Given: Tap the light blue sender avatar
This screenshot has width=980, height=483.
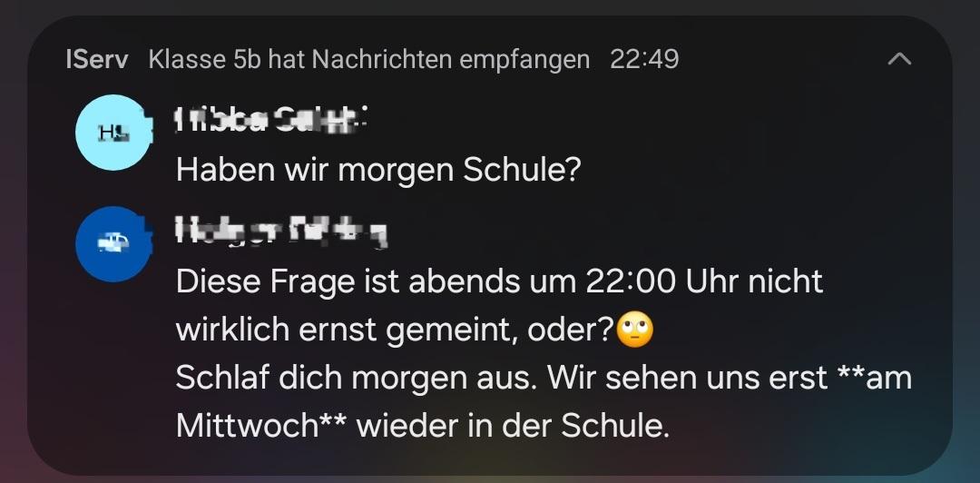Looking at the screenshot, I should click(x=113, y=132).
